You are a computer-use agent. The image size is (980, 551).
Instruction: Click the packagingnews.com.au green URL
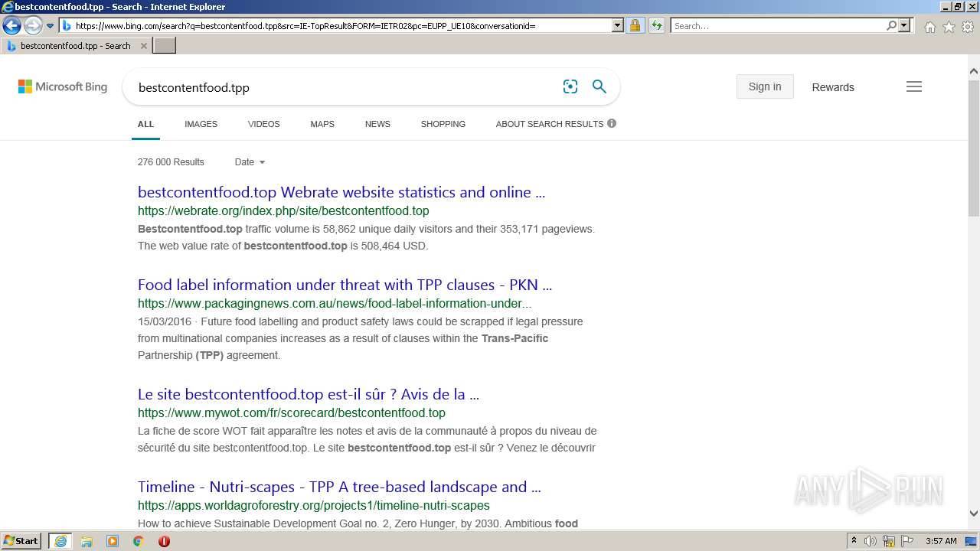pos(335,303)
